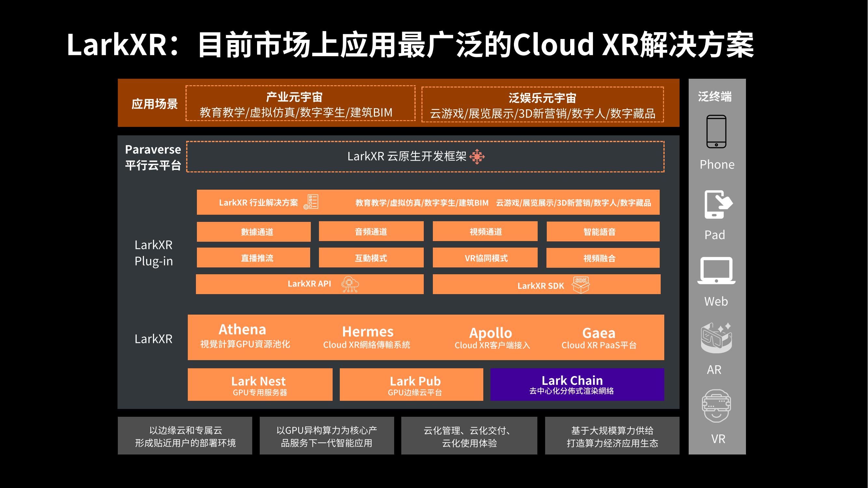Click the industry solution checklist icon

[311, 202]
